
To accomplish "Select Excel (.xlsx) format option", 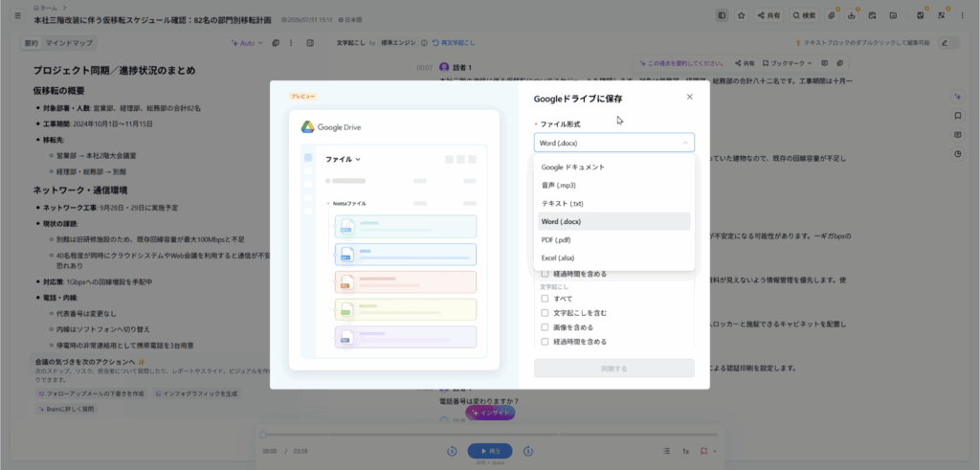I will (x=613, y=257).
